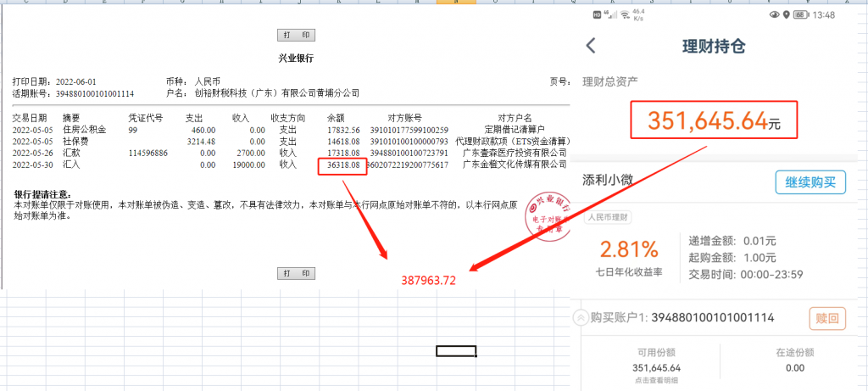
Task: Tap the HD indicator in phone status bar
Action: click(597, 15)
